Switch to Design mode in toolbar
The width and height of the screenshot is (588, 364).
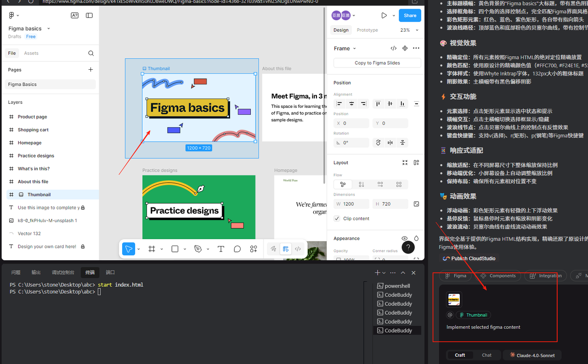pos(286,249)
